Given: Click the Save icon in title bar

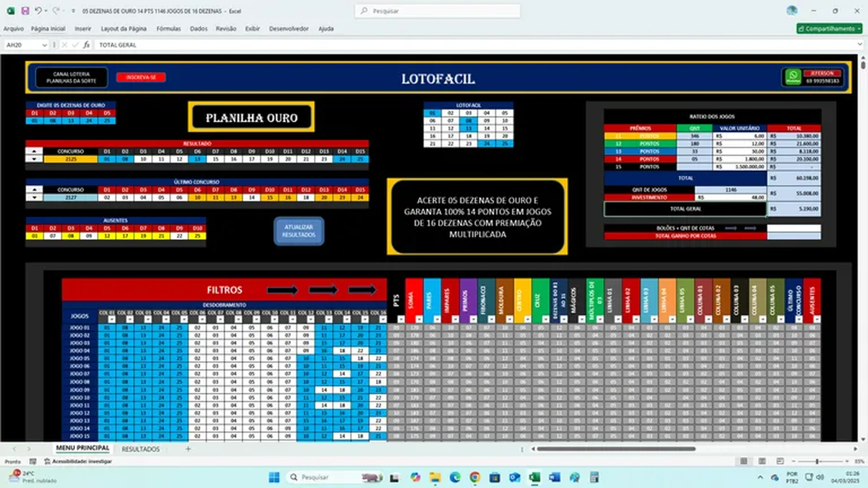Looking at the screenshot, I should click(x=25, y=11).
